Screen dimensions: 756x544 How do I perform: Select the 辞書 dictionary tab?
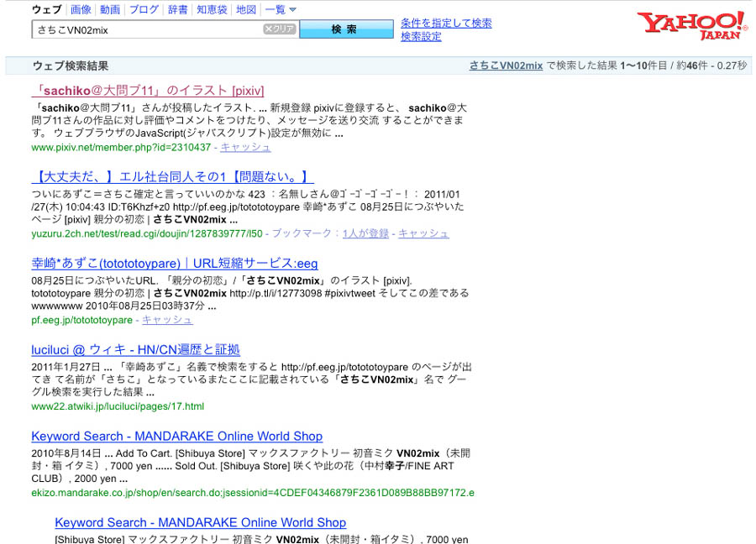(177, 10)
